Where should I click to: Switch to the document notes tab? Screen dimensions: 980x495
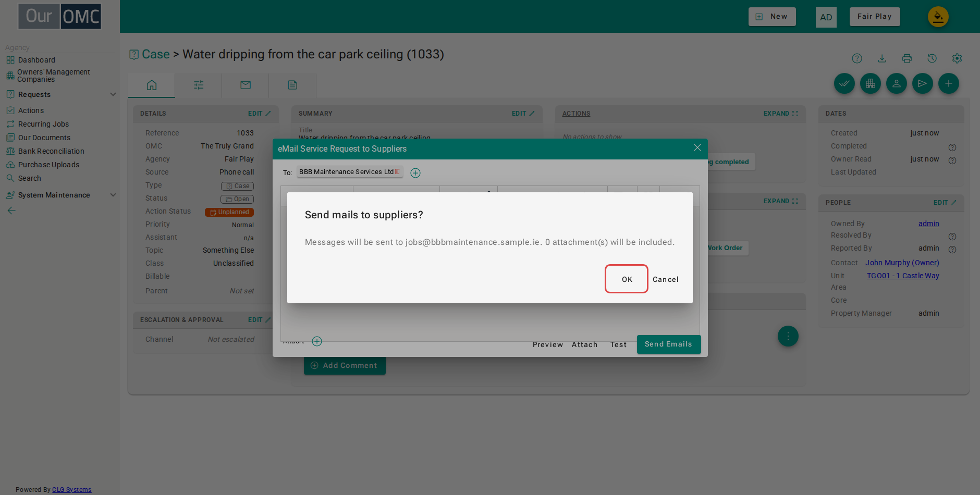(292, 85)
